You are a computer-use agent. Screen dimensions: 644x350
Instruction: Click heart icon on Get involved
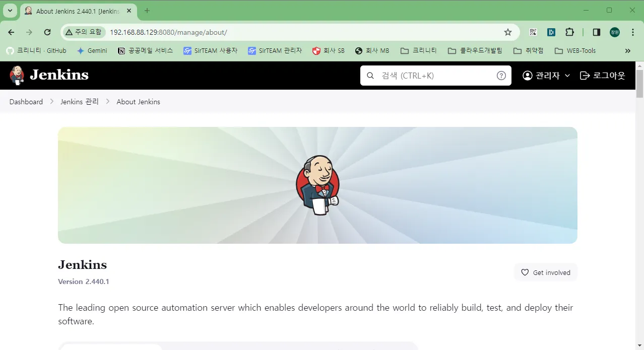(525, 272)
